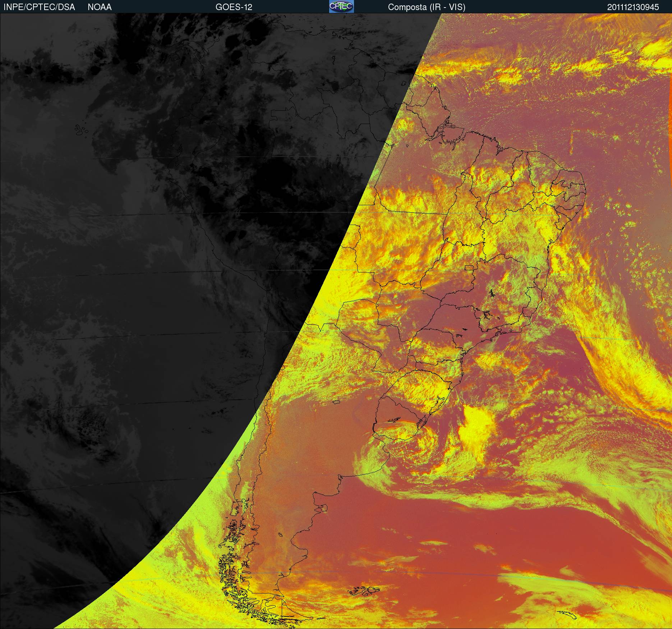Viewport: 672px width, 629px height.
Task: Click the NOAA label in the header
Action: (x=100, y=7)
